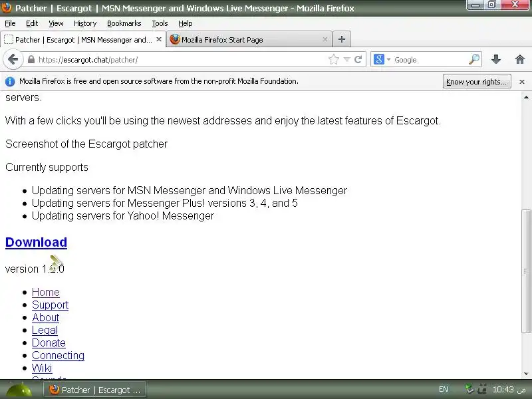Go back with the Back arrow button
The width and height of the screenshot is (532, 399).
(13, 60)
